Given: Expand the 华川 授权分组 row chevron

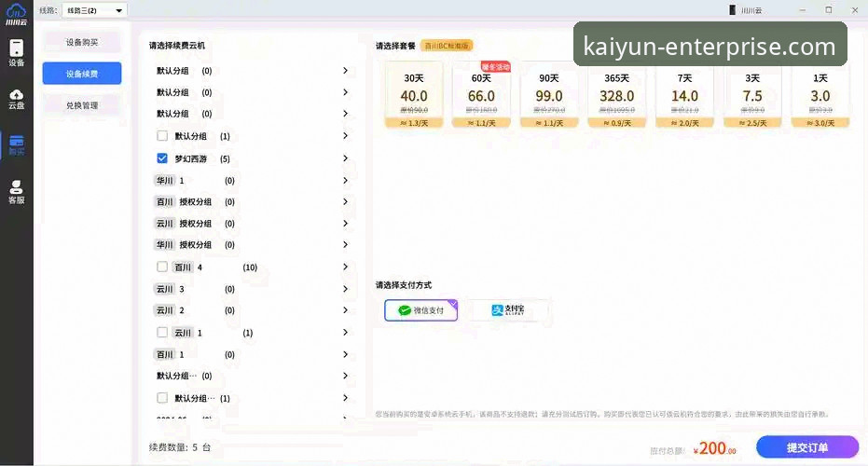Looking at the screenshot, I should click(345, 244).
